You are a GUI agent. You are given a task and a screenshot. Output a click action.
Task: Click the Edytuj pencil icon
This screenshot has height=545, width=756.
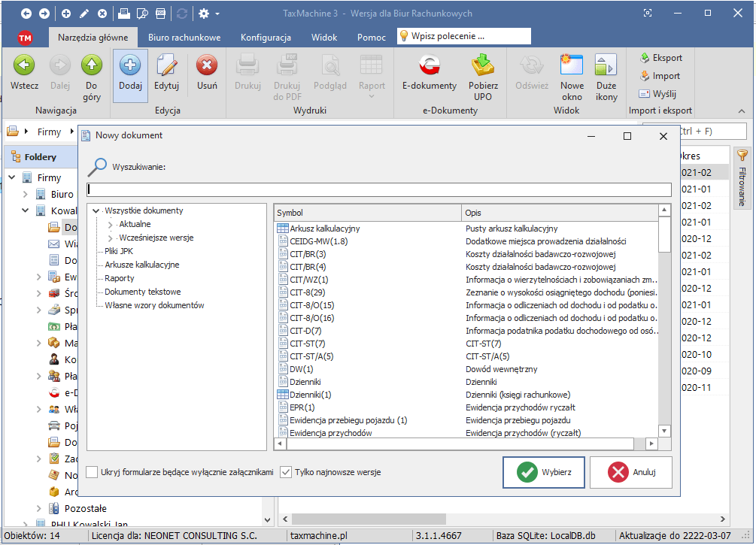(166, 66)
